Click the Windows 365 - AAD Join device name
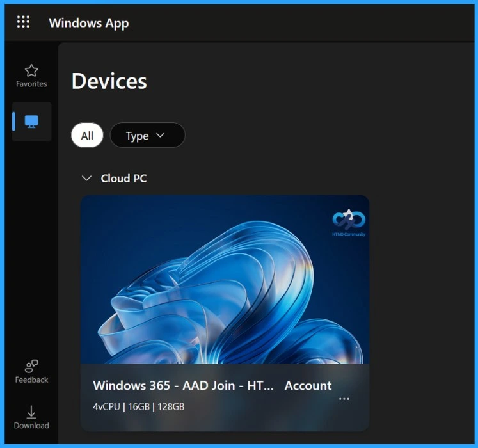478x448 pixels. click(x=183, y=385)
